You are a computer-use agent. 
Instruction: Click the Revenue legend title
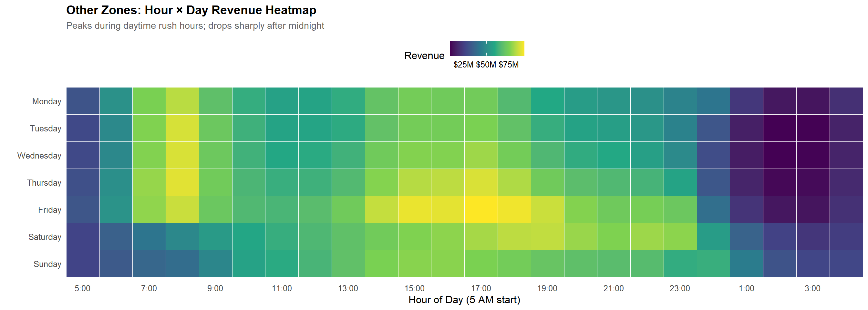[x=424, y=56]
